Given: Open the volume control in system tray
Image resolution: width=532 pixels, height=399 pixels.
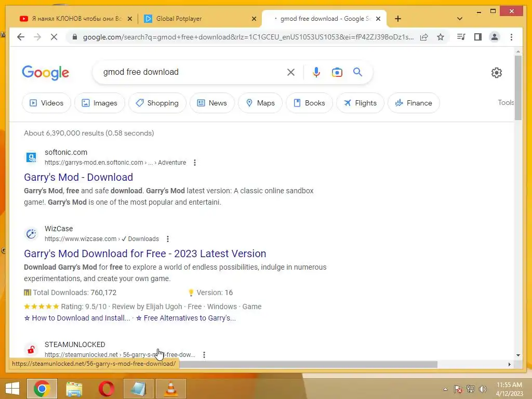Looking at the screenshot, I should [483, 389].
